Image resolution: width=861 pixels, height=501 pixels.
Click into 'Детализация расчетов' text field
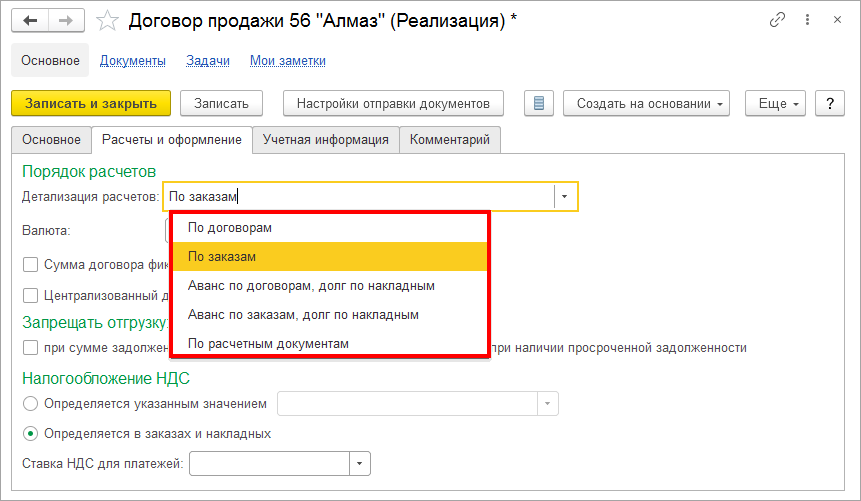tap(357, 197)
